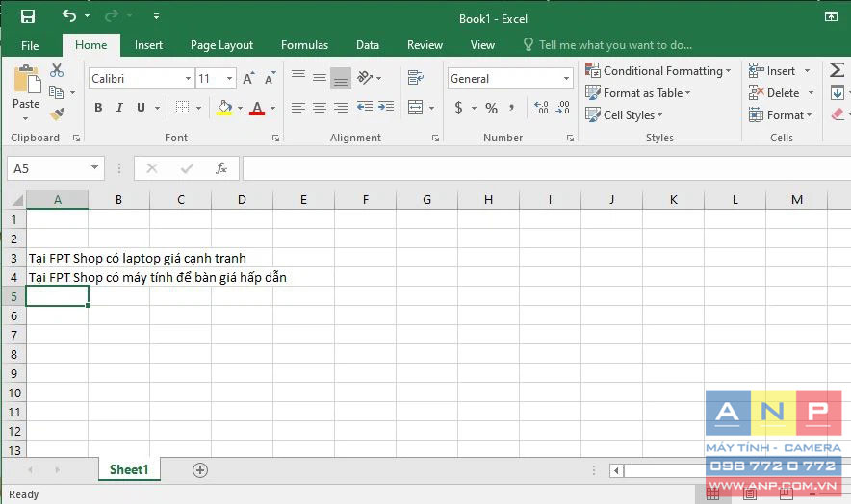851x504 pixels.
Task: Switch to the Formulas tab
Action: [304, 45]
